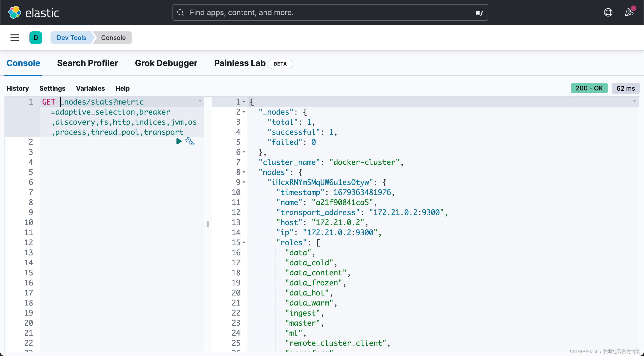Screen dimensions: 644x356
Task: Open the request wrench options icon
Action: [x=189, y=141]
